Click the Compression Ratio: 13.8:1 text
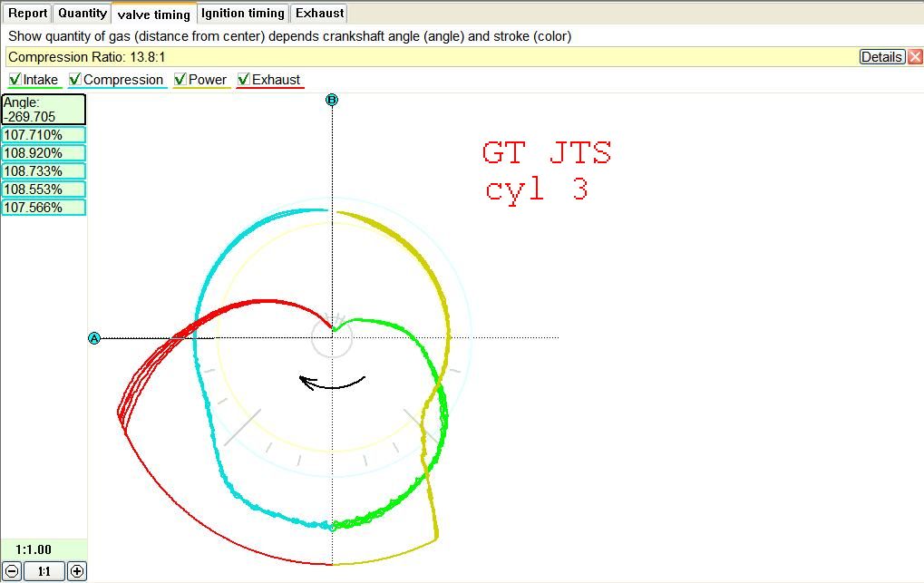Image resolution: width=924 pixels, height=583 pixels. [87, 57]
